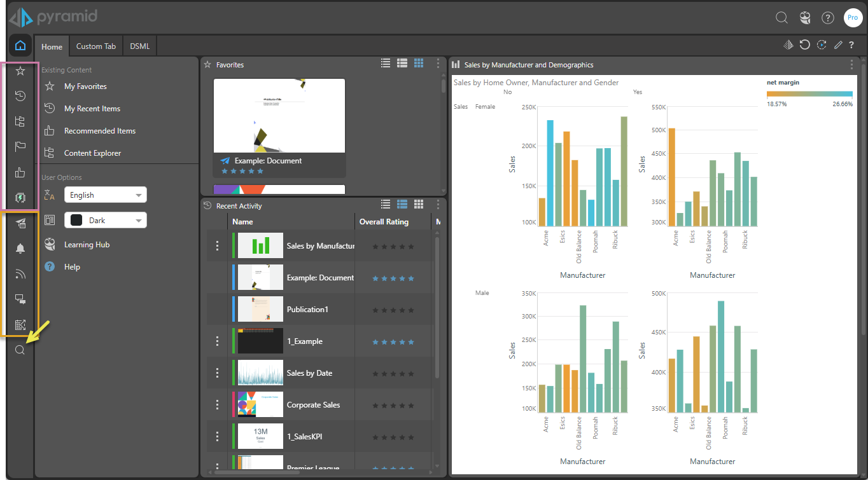This screenshot has height=480, width=868.
Task: Open Sales by Date thumbnail in Recent Activity
Action: 260,373
